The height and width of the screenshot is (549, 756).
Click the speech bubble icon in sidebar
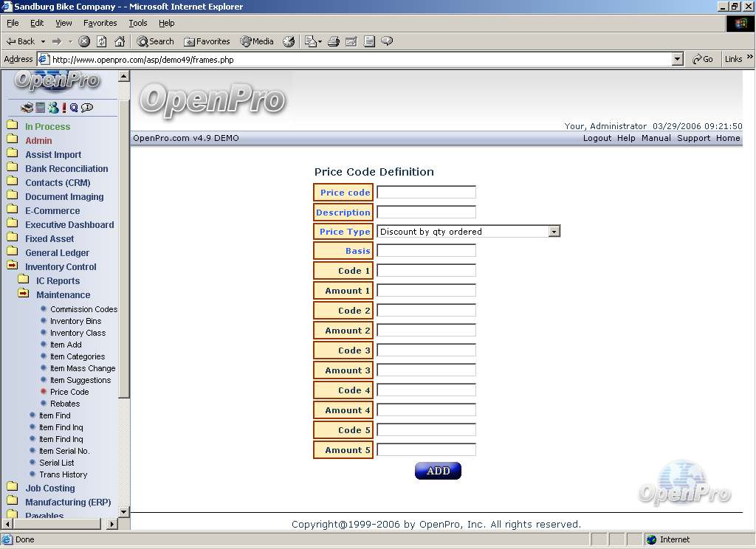tap(87, 108)
